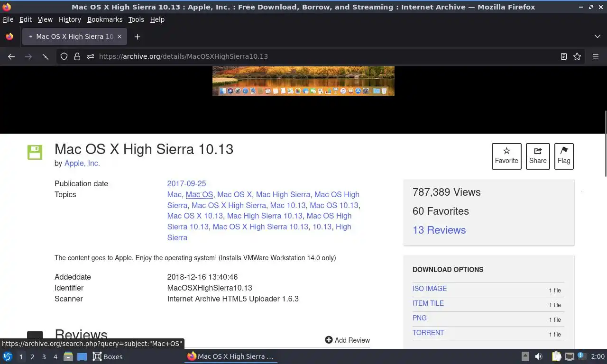Open the View menu

coord(45,19)
